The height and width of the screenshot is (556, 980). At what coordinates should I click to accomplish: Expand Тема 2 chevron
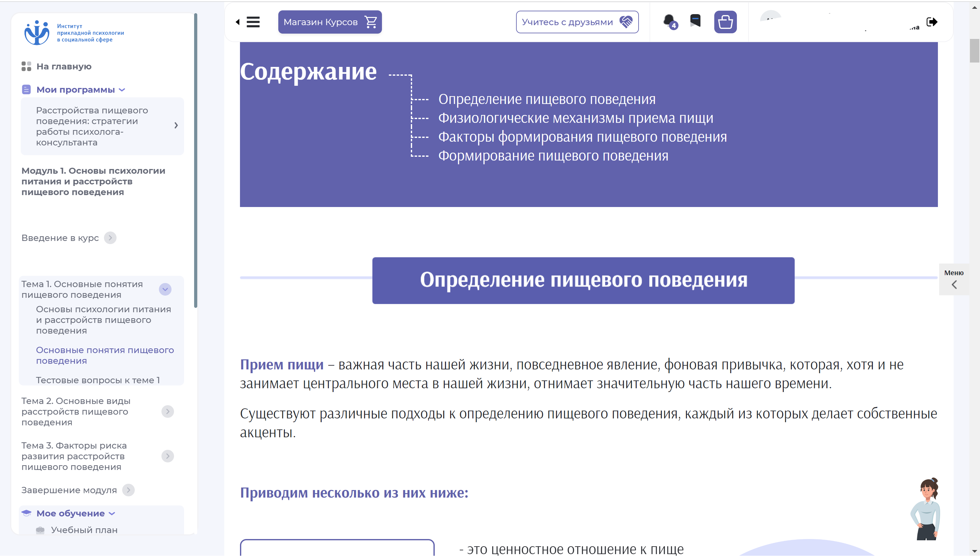point(168,412)
